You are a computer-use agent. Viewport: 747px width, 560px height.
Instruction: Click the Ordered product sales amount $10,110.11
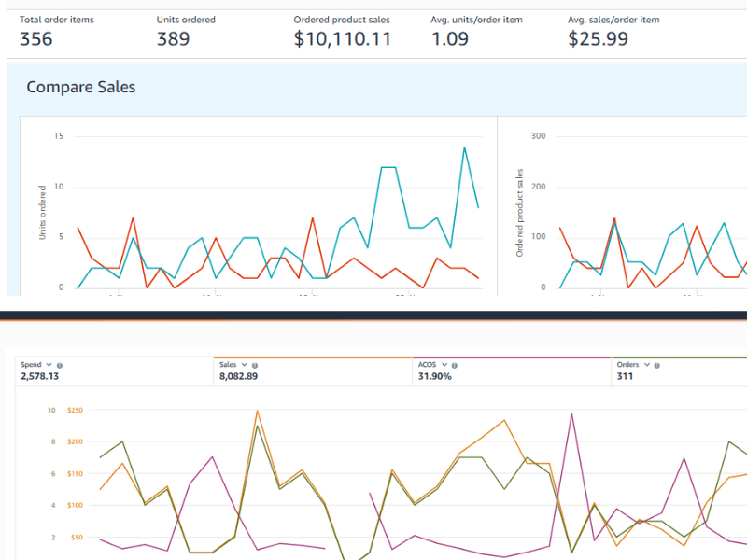(342, 38)
